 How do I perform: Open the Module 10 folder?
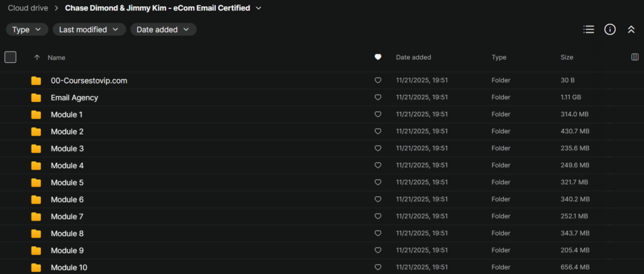tap(69, 268)
